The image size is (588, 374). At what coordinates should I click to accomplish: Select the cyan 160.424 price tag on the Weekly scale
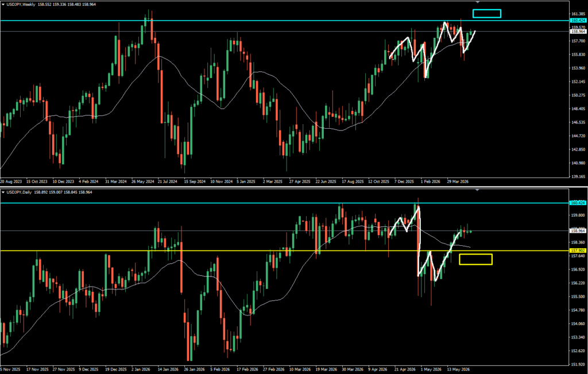[x=578, y=20]
